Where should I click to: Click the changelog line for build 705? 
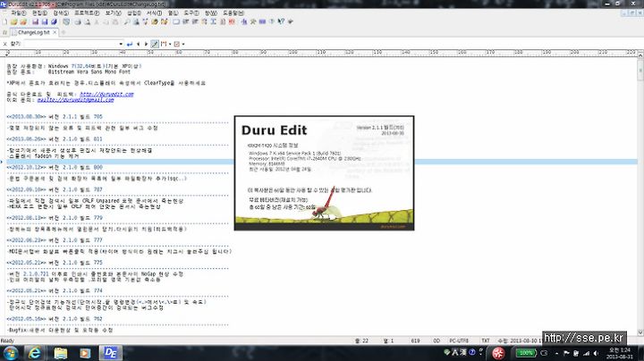[55, 117]
